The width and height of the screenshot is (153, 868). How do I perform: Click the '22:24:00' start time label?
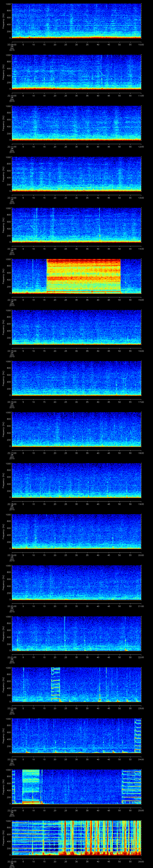click(12, 810)
